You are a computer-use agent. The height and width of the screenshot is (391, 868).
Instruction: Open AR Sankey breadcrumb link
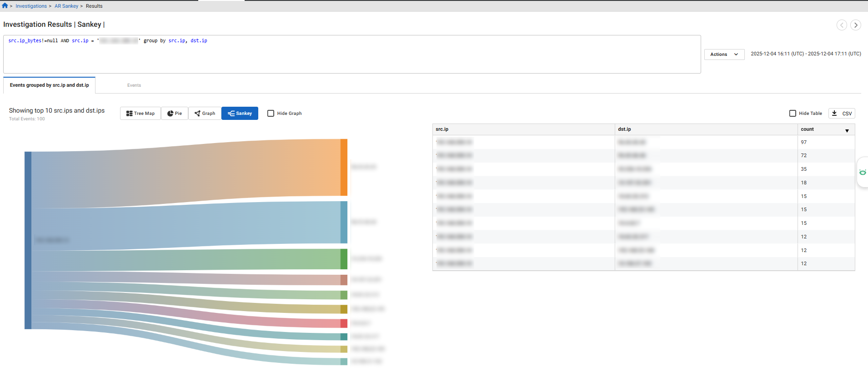[66, 6]
